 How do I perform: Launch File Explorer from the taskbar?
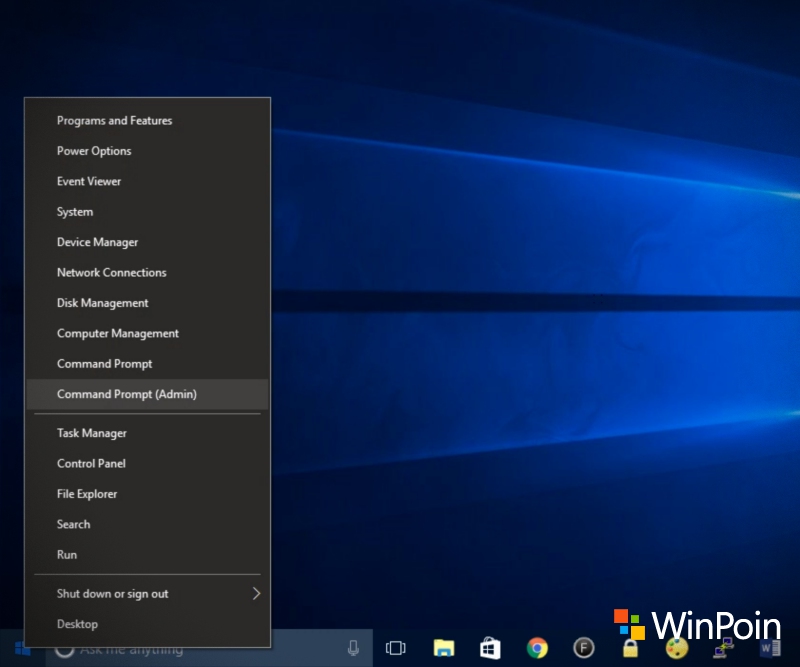443,648
